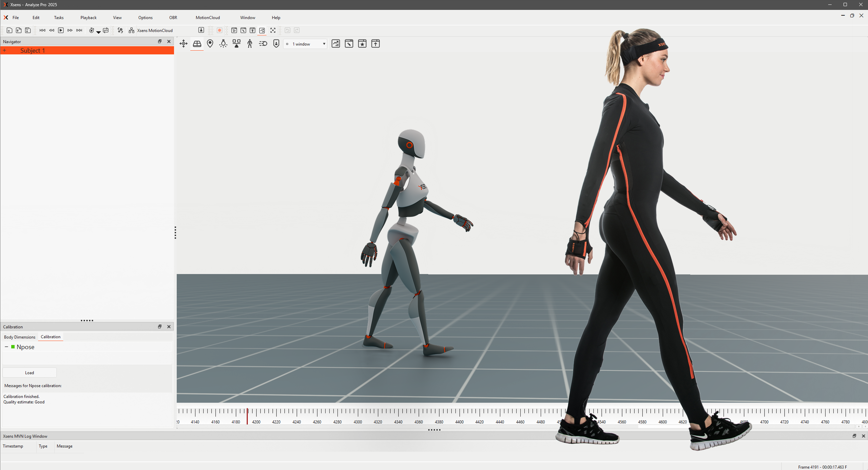Select Subject 1 in the Navigator
This screenshot has width=868, height=470.
point(87,50)
